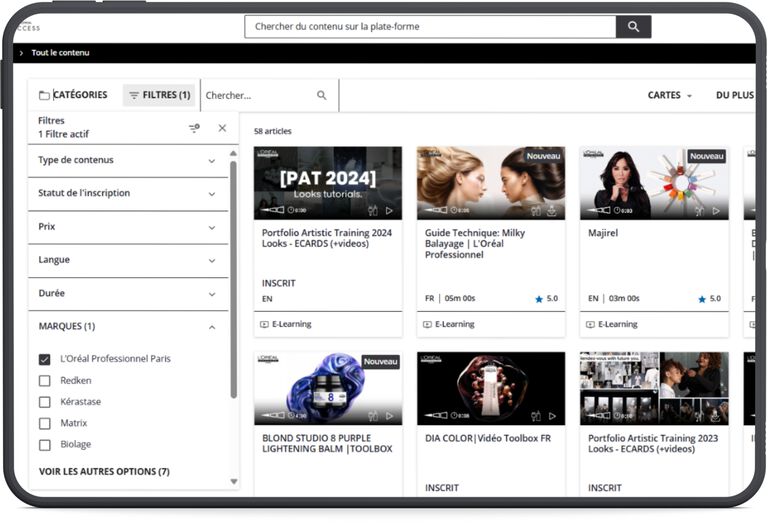This screenshot has width=768, height=524.
Task: Open the CATÉGORIES tab
Action: 73,95
